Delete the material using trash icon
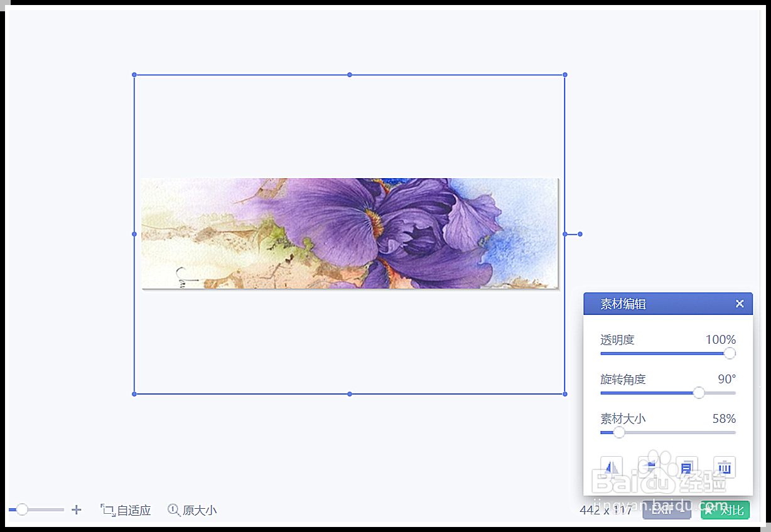 [x=724, y=467]
